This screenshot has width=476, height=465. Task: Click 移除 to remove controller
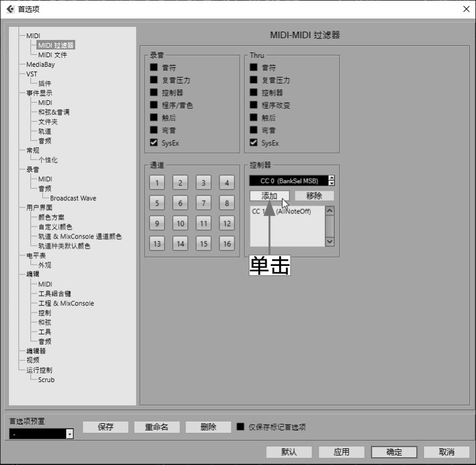[314, 196]
